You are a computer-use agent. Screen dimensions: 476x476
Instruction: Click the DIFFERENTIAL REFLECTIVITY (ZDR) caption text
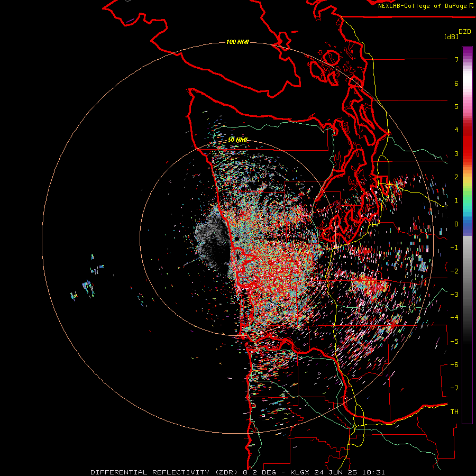click(x=165, y=472)
